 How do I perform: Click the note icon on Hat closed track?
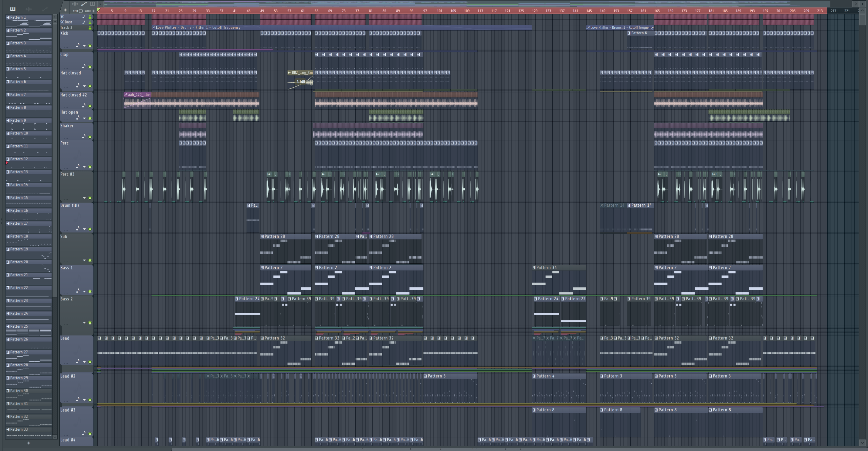pos(78,85)
